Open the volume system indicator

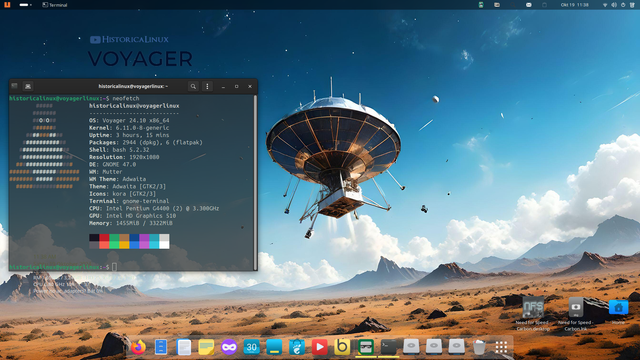click(614, 5)
